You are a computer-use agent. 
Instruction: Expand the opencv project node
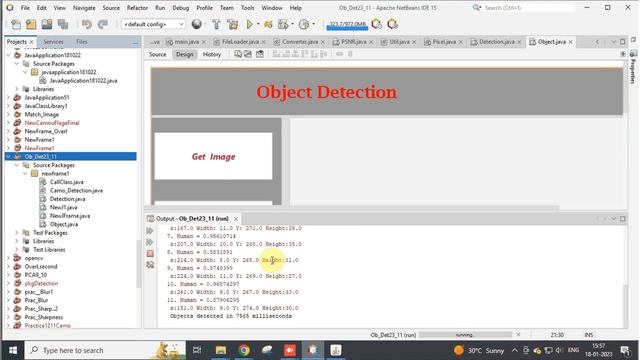tap(8, 258)
